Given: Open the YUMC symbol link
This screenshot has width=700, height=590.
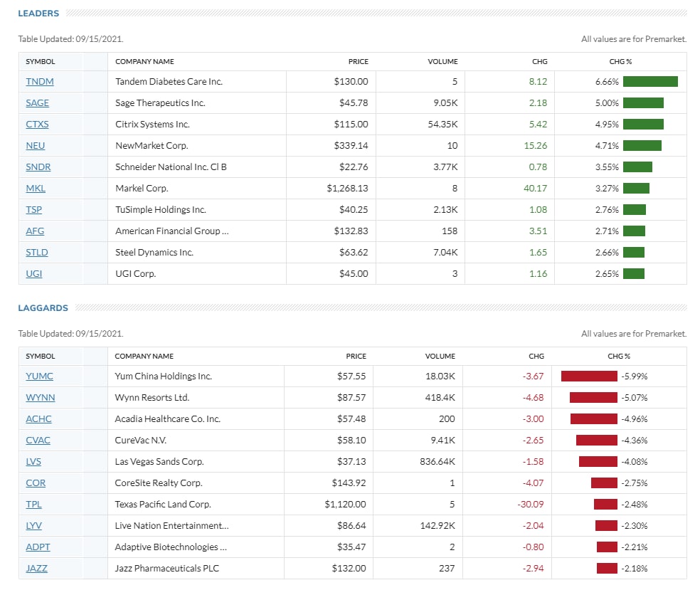Looking at the screenshot, I should [39, 376].
